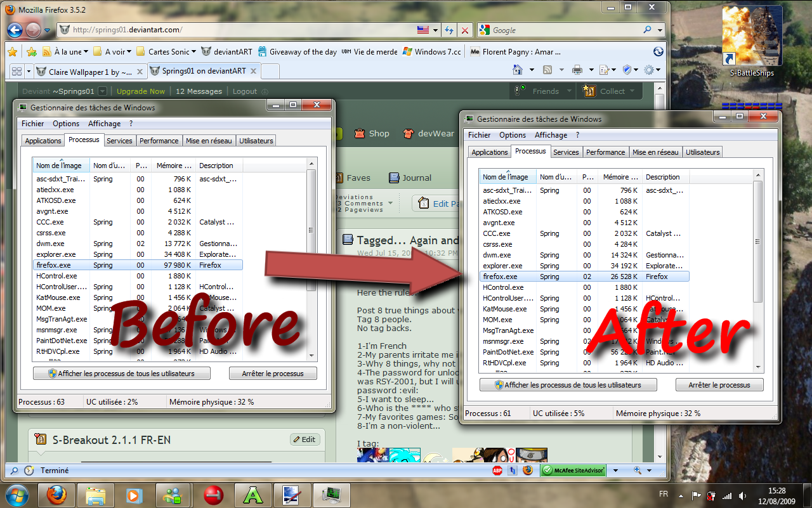The image size is (812, 508).
Task: Select explorer.exe row in After Task Manager
Action: tap(584, 266)
